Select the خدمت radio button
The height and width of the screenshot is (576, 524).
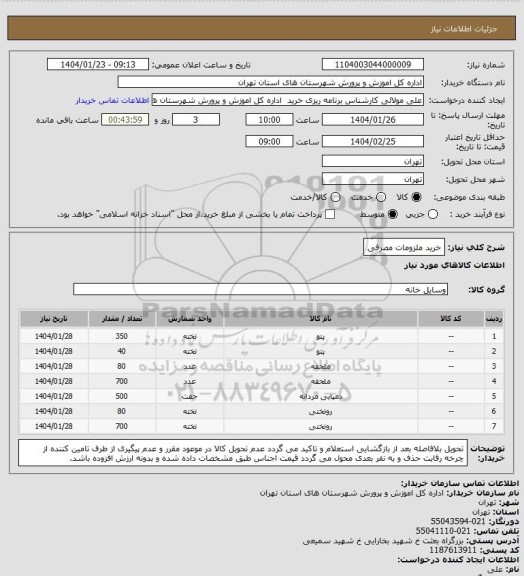(381, 197)
